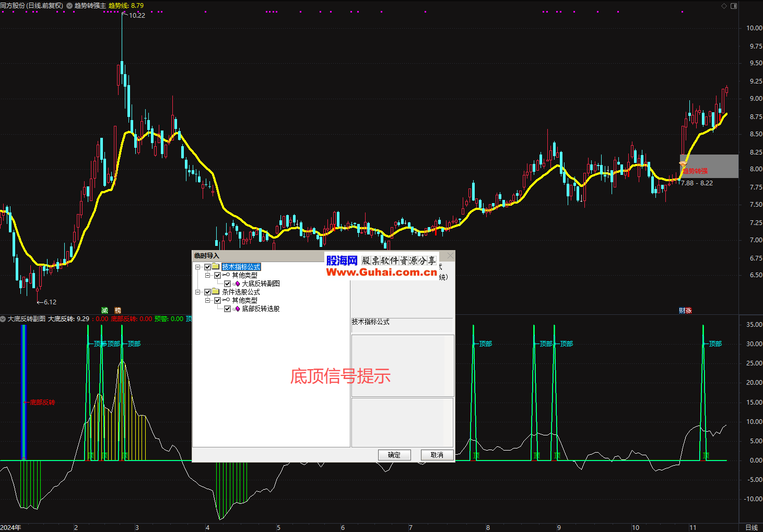Open the 大底反转副图 sub-chart dropdown arrow
This screenshot has height=532, width=763.
(3, 318)
